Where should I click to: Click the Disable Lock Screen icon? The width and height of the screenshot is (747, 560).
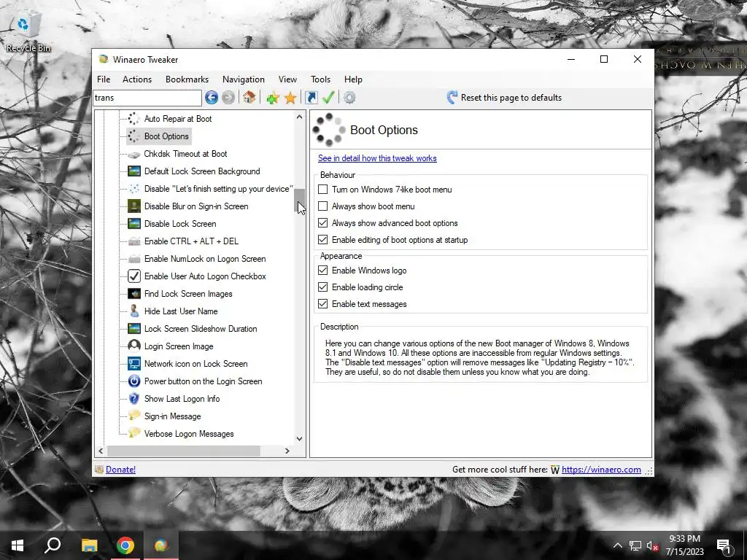134,224
